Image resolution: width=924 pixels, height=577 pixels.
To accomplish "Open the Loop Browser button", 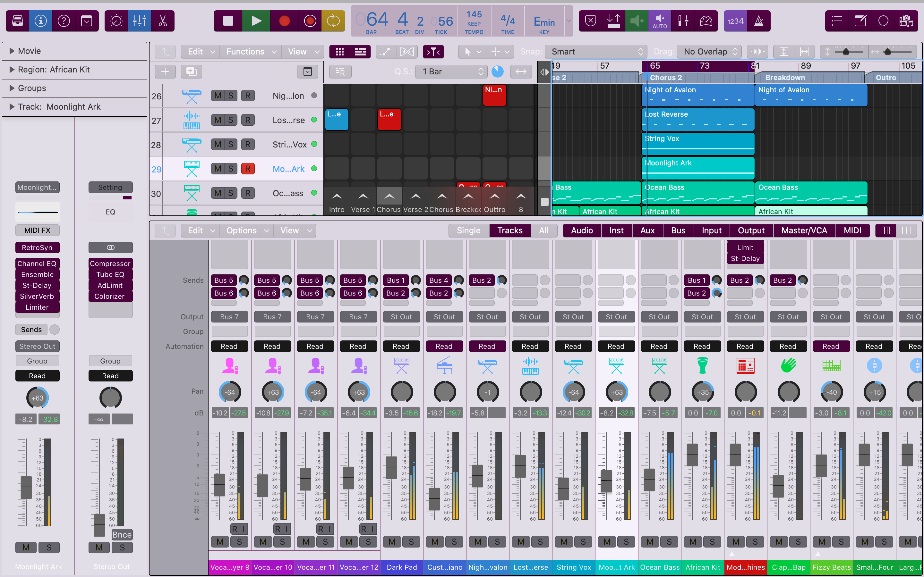I will 883,21.
